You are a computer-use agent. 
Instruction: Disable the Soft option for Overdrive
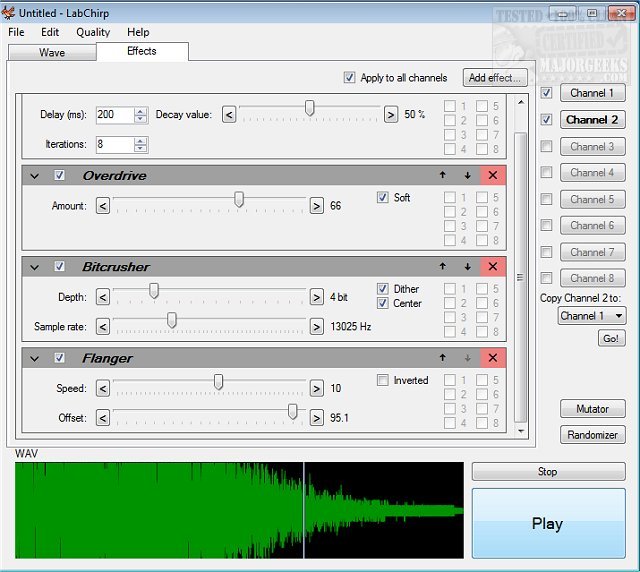pos(383,198)
